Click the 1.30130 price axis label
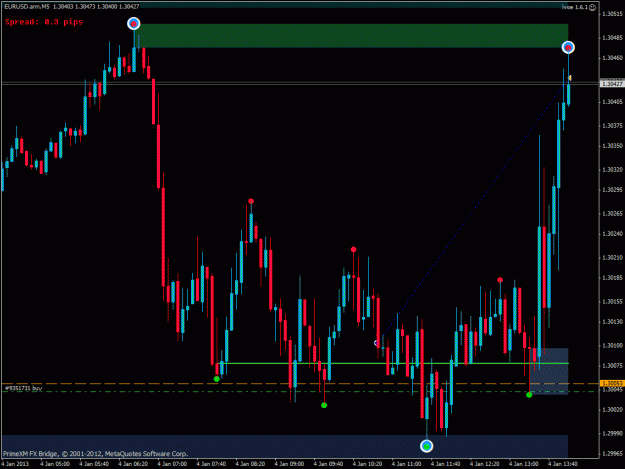The width and height of the screenshot is (625, 469). [x=613, y=322]
